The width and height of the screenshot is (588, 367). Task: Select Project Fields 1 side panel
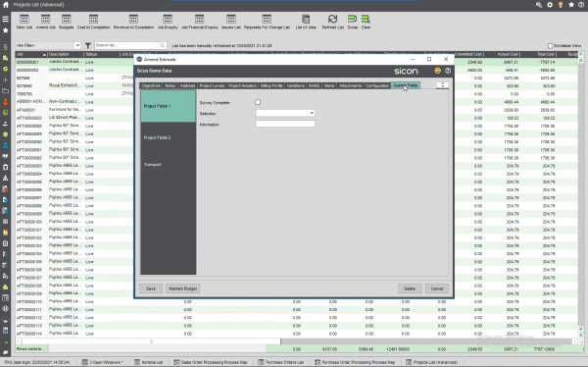(x=168, y=106)
